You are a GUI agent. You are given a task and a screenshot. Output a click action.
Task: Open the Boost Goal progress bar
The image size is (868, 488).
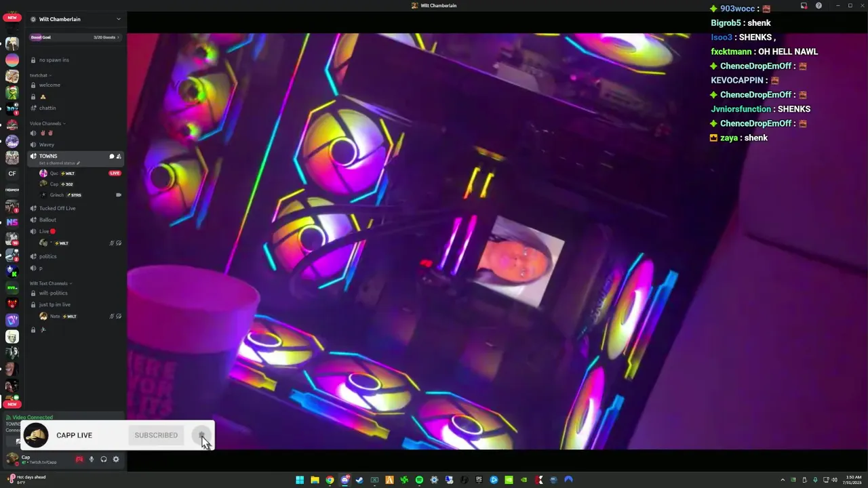(x=76, y=37)
